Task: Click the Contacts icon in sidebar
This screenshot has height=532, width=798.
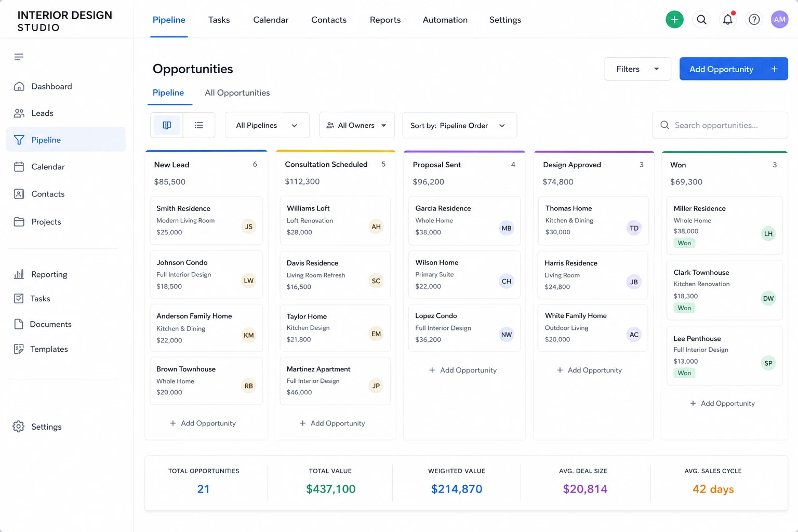Action: pyautogui.click(x=19, y=194)
